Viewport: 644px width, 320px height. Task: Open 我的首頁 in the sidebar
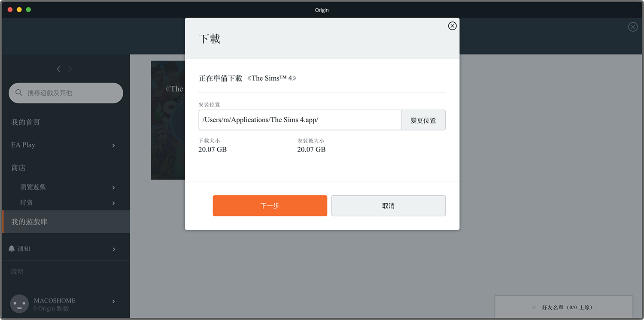click(x=26, y=122)
